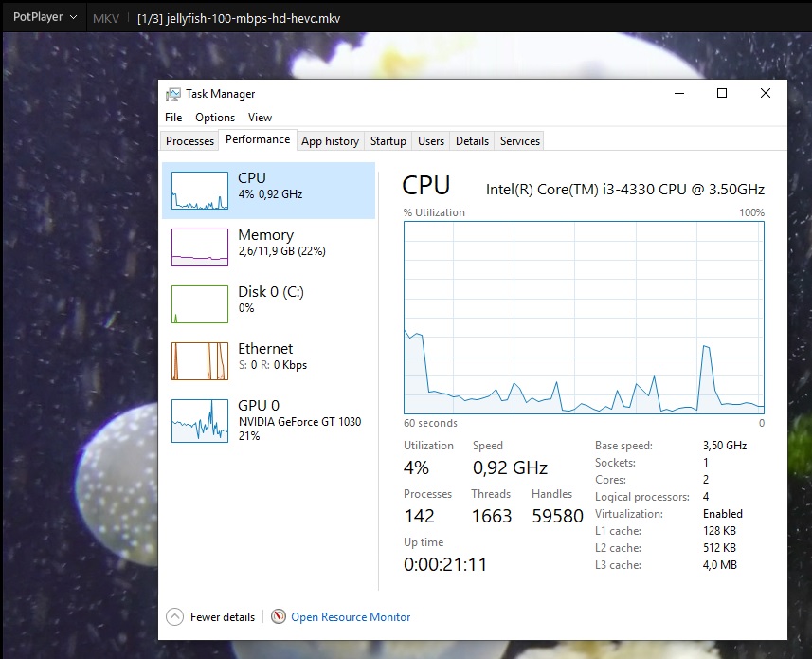The height and width of the screenshot is (659, 812).
Task: Click the Up time value 0:00:21:11
Action: point(445,564)
